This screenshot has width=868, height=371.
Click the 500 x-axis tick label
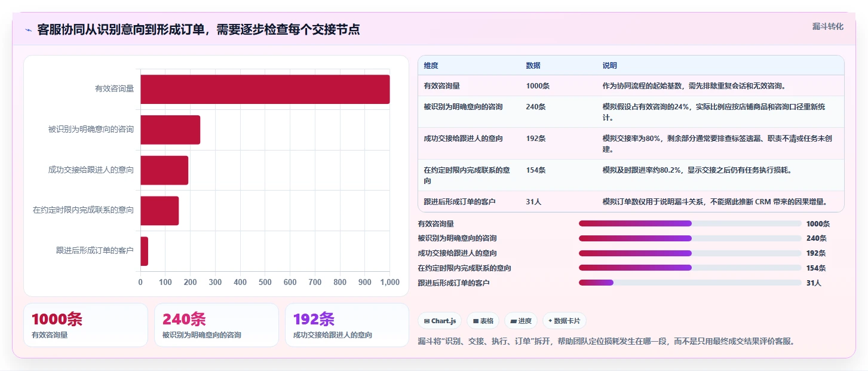265,283
